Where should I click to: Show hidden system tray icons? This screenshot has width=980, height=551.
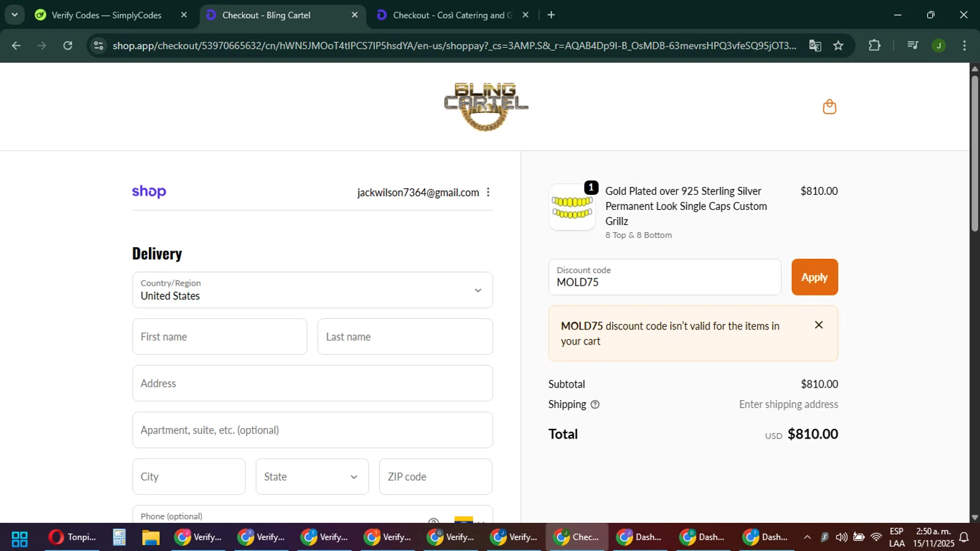pyautogui.click(x=807, y=537)
